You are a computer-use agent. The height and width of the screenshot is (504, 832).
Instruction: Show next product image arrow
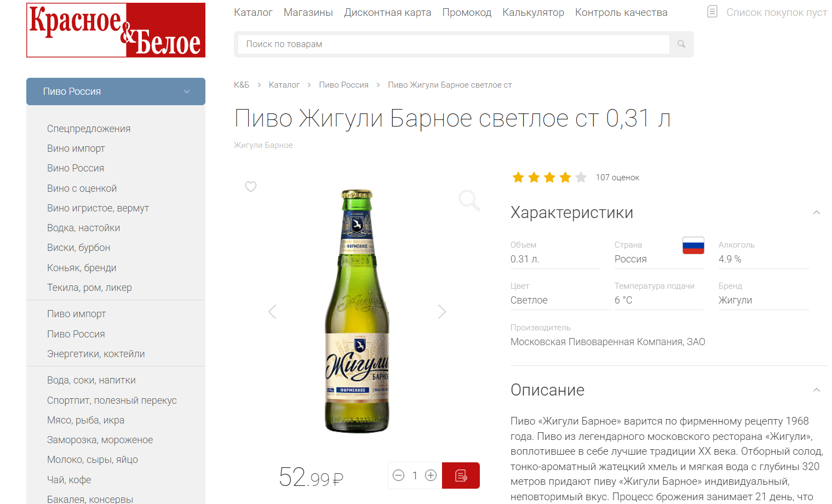click(x=442, y=312)
